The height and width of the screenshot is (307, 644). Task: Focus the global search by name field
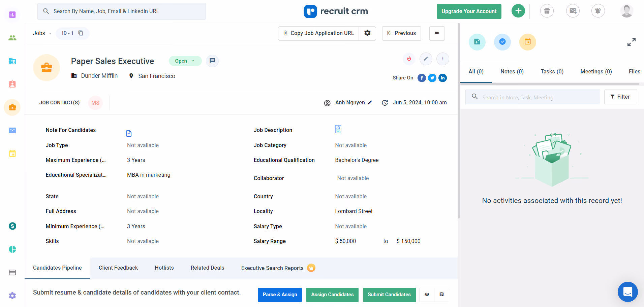click(122, 11)
